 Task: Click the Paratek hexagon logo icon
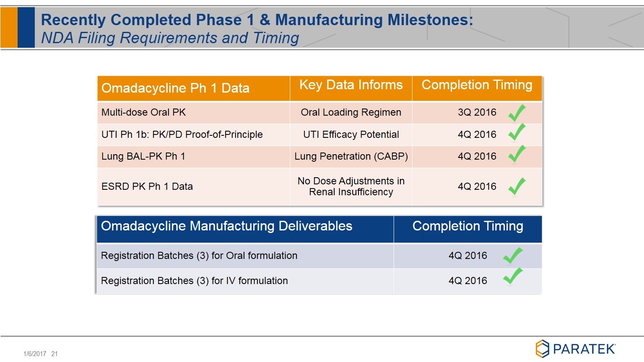point(542,349)
